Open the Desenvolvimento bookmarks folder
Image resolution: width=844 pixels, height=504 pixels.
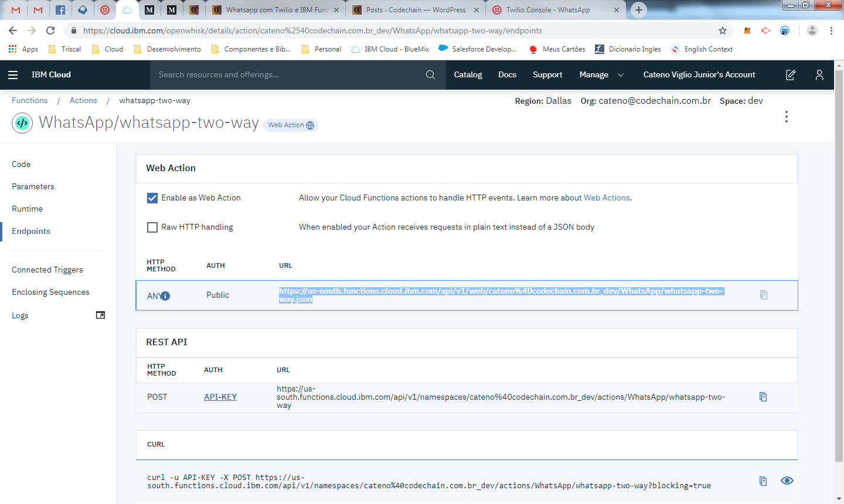pos(168,49)
